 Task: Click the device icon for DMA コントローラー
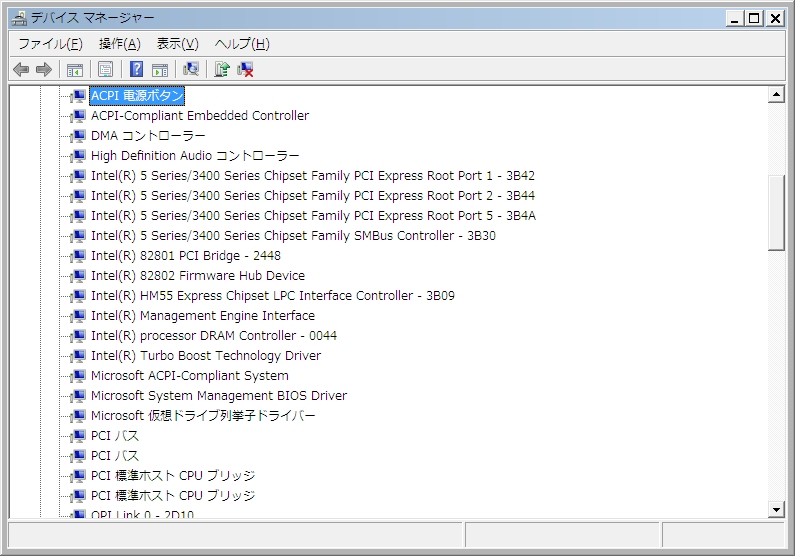point(79,136)
